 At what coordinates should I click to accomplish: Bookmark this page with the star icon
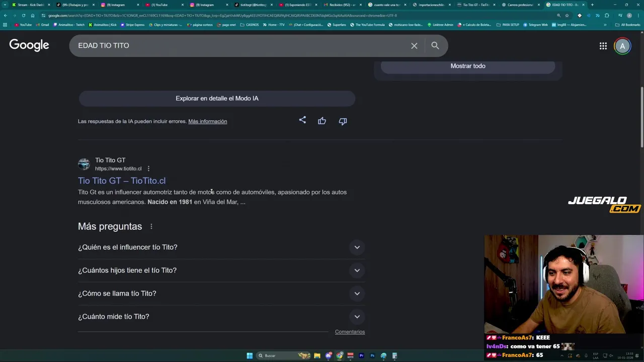click(x=567, y=16)
